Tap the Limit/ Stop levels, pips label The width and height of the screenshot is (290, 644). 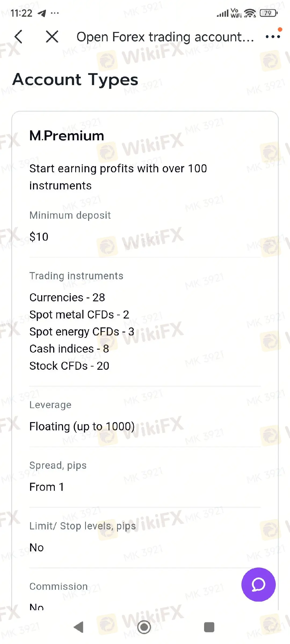(82, 526)
